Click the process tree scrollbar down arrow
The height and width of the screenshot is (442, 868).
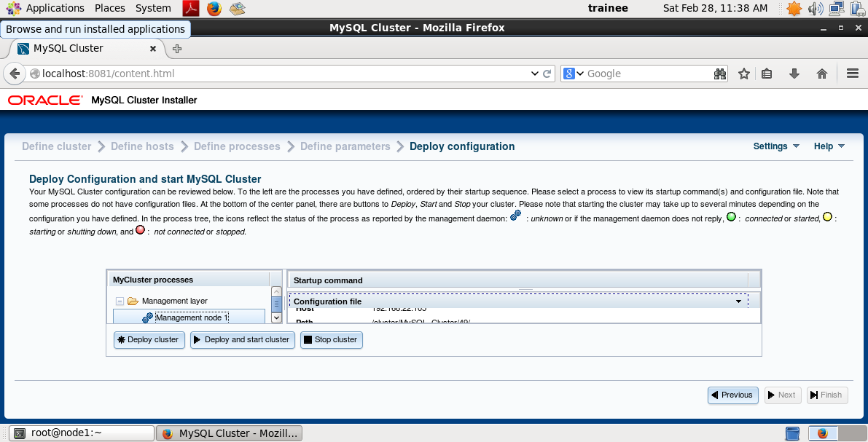click(276, 318)
